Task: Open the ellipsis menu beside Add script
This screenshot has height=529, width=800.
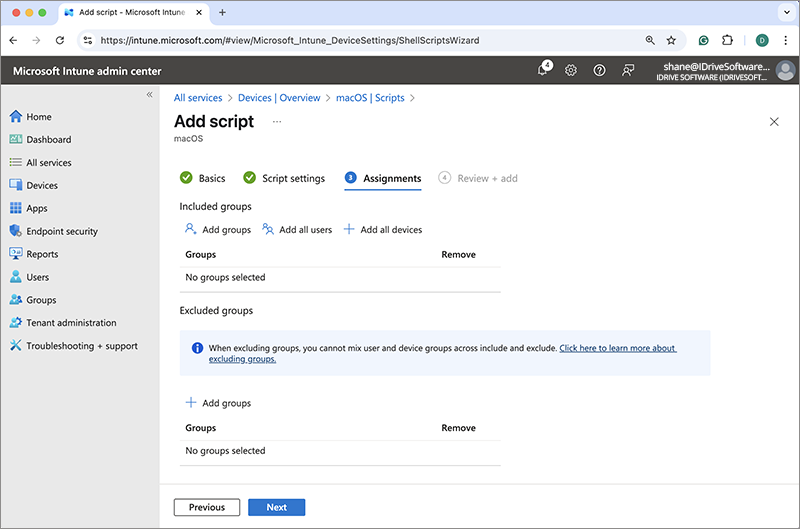Action: point(277,121)
